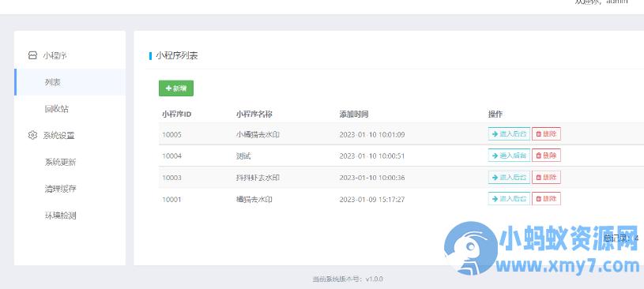Click timestamp 2023-01-09 15:17:27

tap(372, 200)
